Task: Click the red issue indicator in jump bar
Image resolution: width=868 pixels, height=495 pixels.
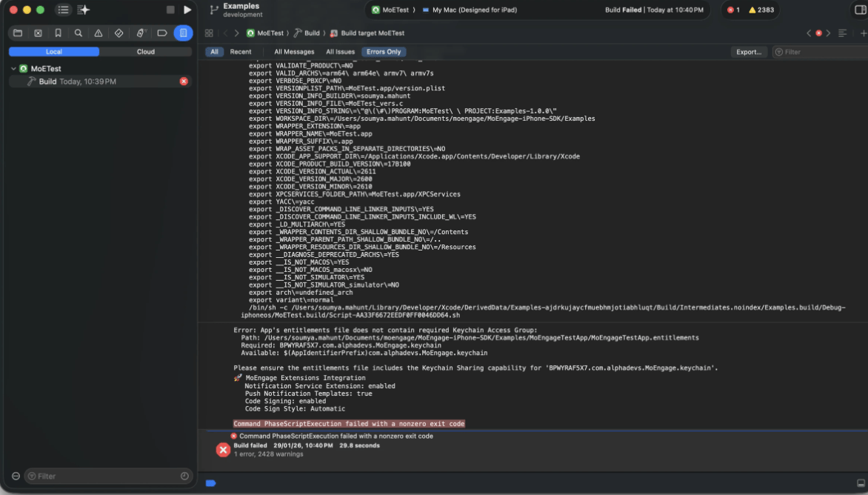Action: pyautogui.click(x=818, y=33)
